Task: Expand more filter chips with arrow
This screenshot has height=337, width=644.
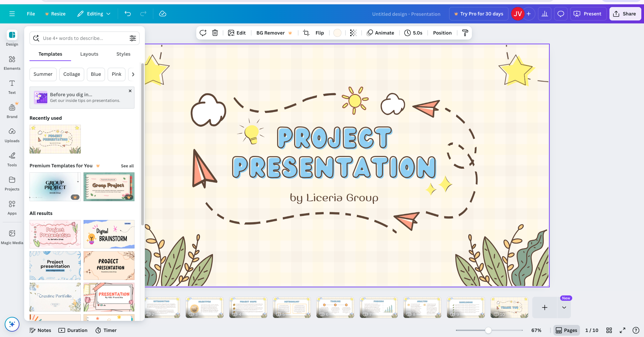Action: click(x=133, y=74)
